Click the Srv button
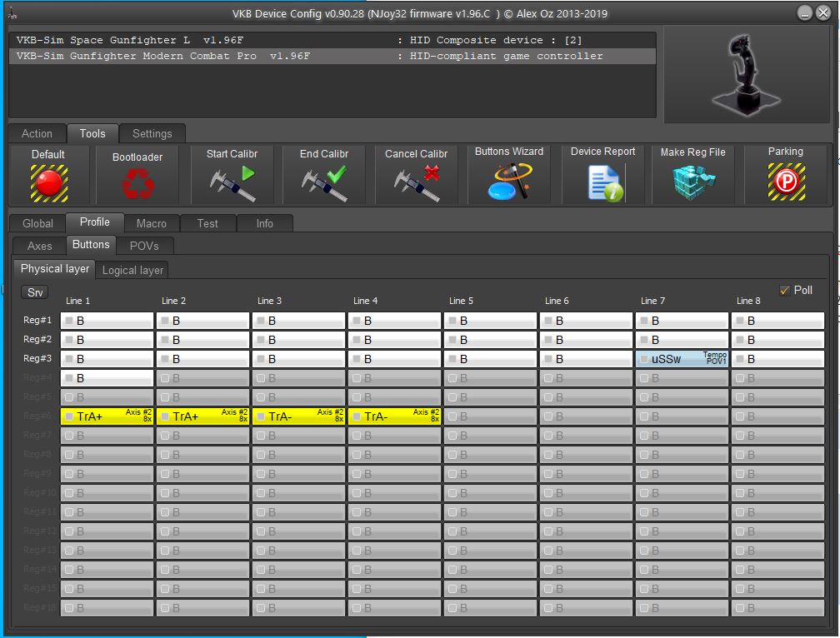 pos(35,292)
